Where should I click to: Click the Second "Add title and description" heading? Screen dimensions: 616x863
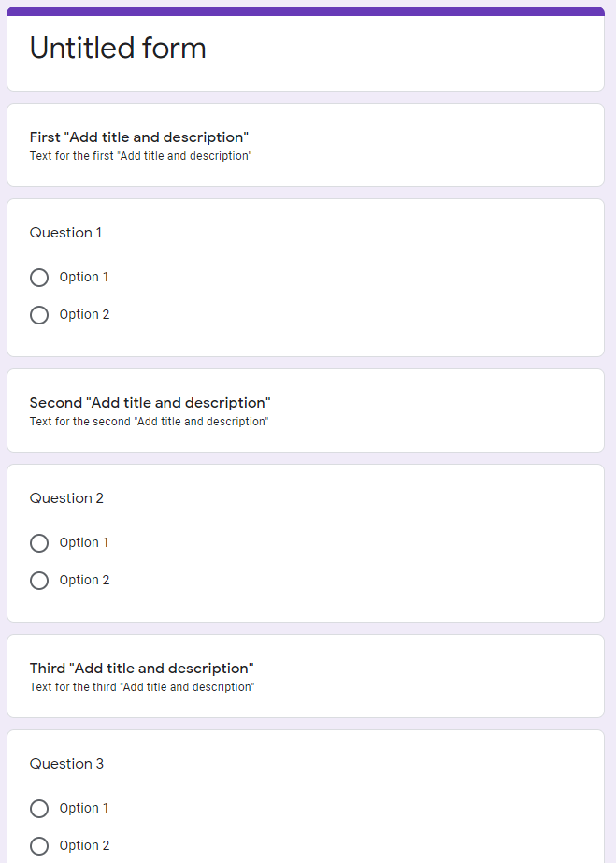[150, 403]
